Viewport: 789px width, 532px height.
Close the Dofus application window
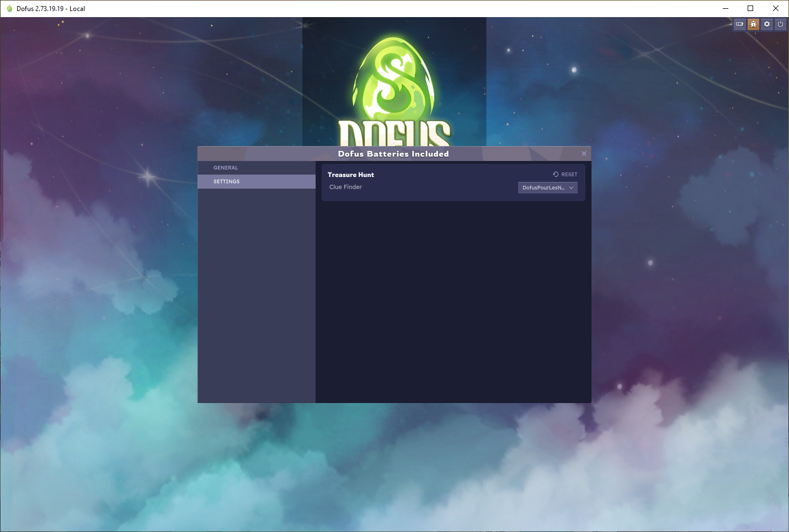pos(776,8)
